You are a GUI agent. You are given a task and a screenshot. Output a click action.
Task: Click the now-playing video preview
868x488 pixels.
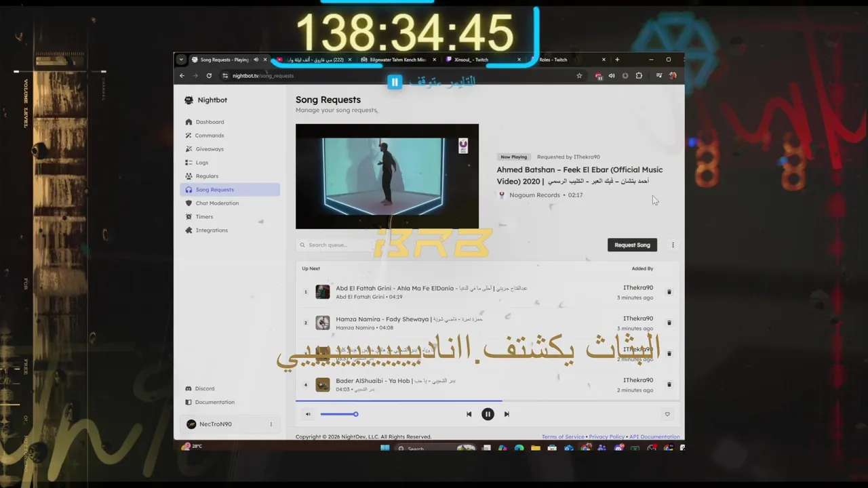pos(387,176)
